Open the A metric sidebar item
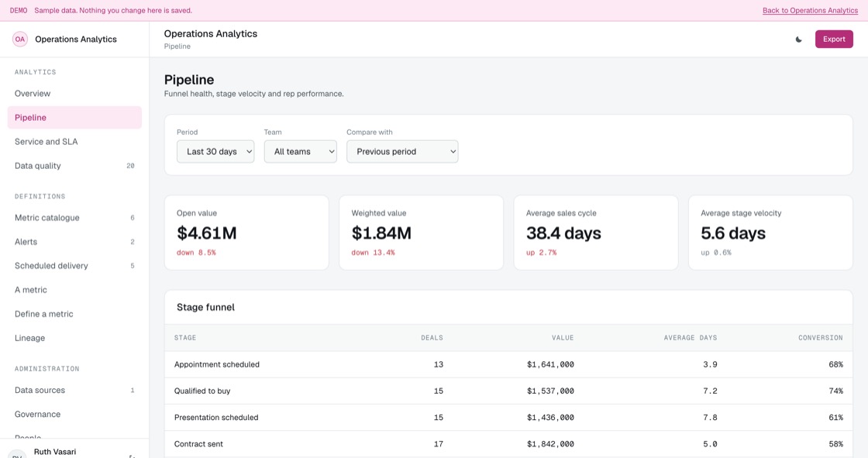Viewport: 868px width, 458px height. tap(74, 290)
